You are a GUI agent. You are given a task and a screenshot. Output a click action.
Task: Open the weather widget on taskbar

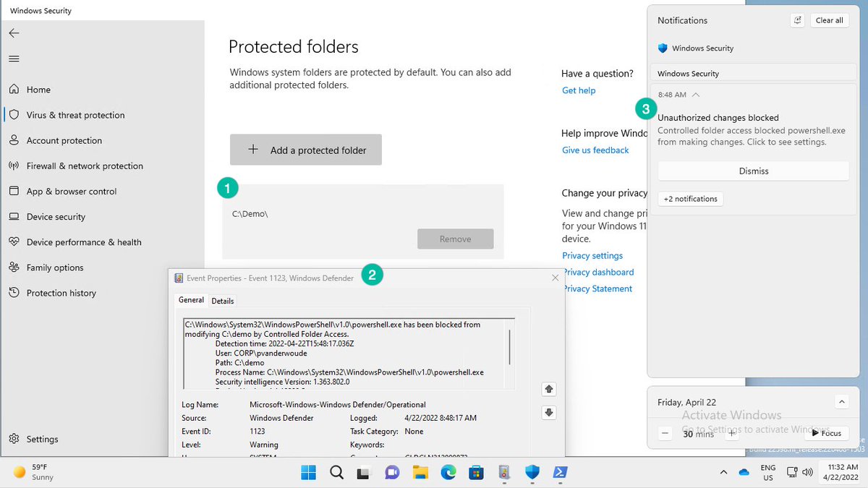(33, 472)
